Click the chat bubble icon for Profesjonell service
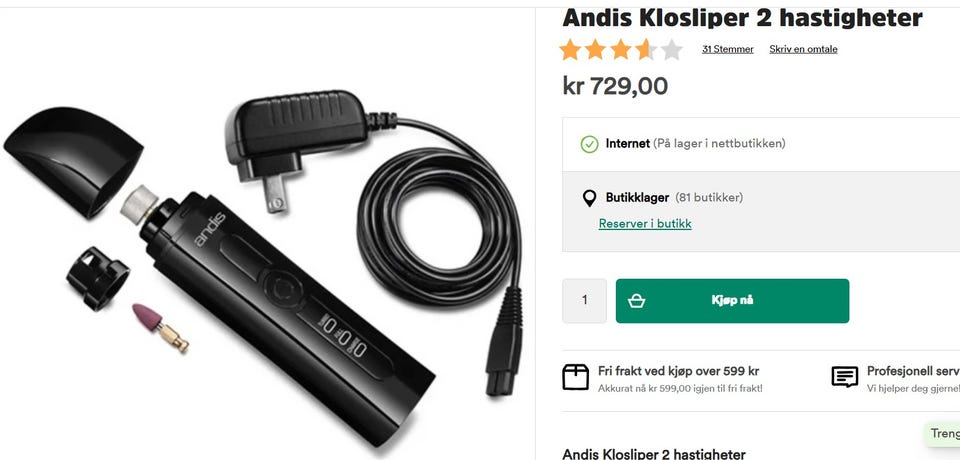960x460 pixels. [844, 377]
